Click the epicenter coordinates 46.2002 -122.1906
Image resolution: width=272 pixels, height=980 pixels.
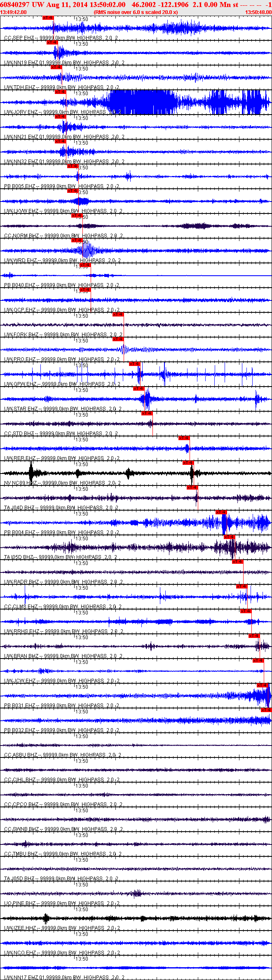coord(160,5)
